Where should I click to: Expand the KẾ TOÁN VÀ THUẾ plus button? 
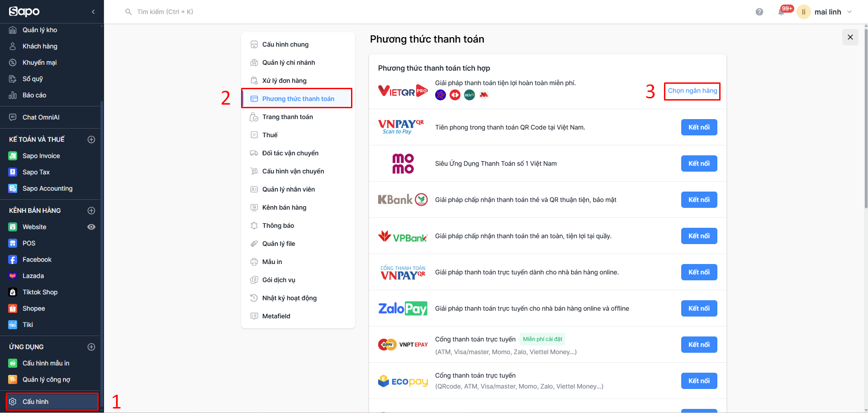(91, 139)
